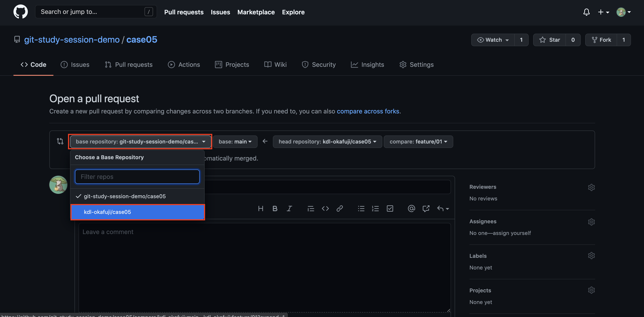Mention a user with the @ icon
644x317 pixels.
[x=411, y=208]
